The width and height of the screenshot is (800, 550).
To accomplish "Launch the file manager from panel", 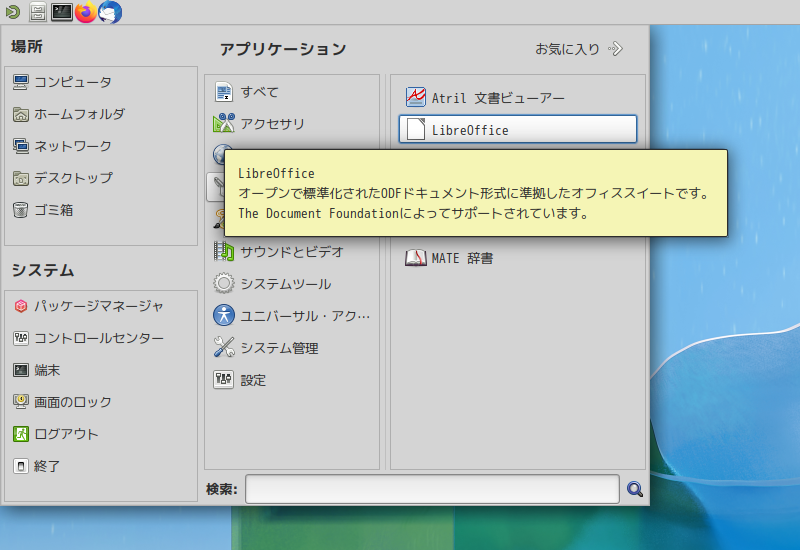I will pos(38,12).
